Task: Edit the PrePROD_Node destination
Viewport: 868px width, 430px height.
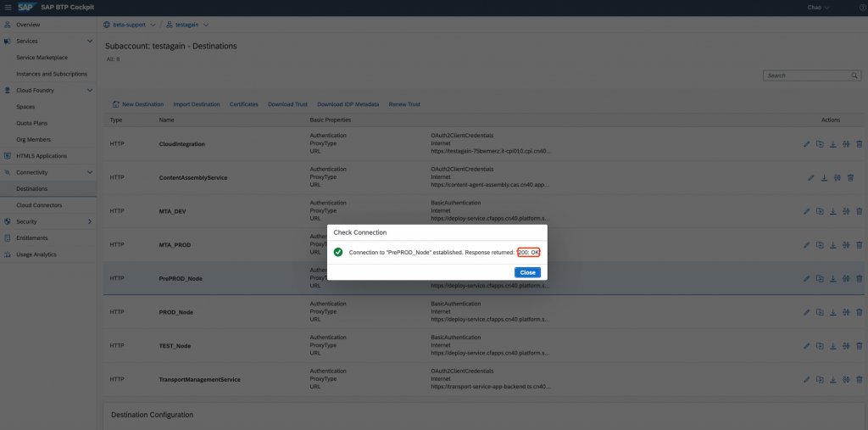Action: click(x=807, y=279)
